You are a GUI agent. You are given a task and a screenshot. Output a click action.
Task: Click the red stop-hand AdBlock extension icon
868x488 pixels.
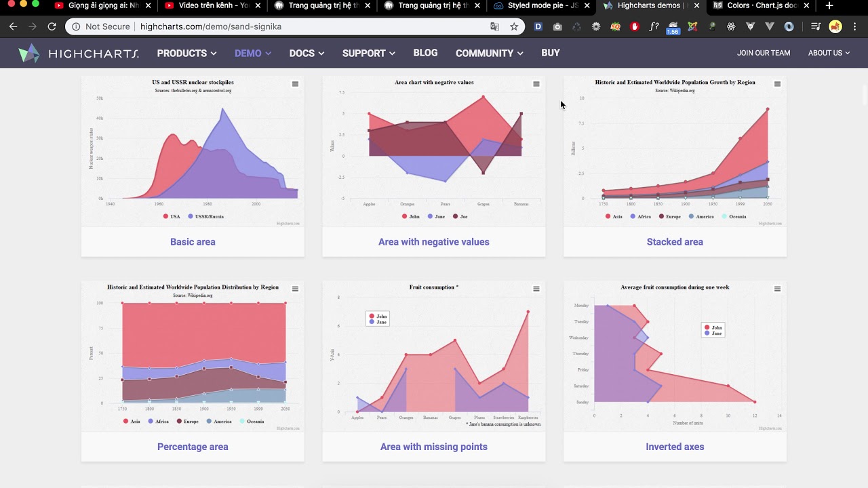pyautogui.click(x=635, y=26)
